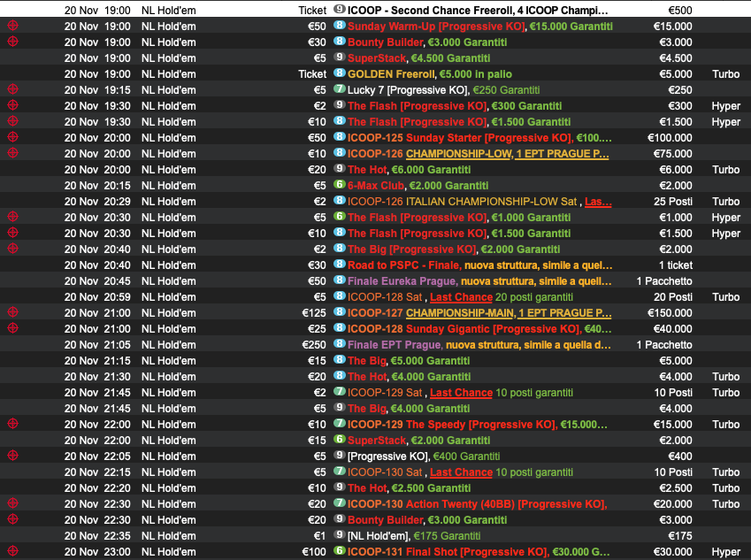Open the Last Chance link on ICOOP-129 Sat
The height and width of the screenshot is (560, 751).
(461, 393)
